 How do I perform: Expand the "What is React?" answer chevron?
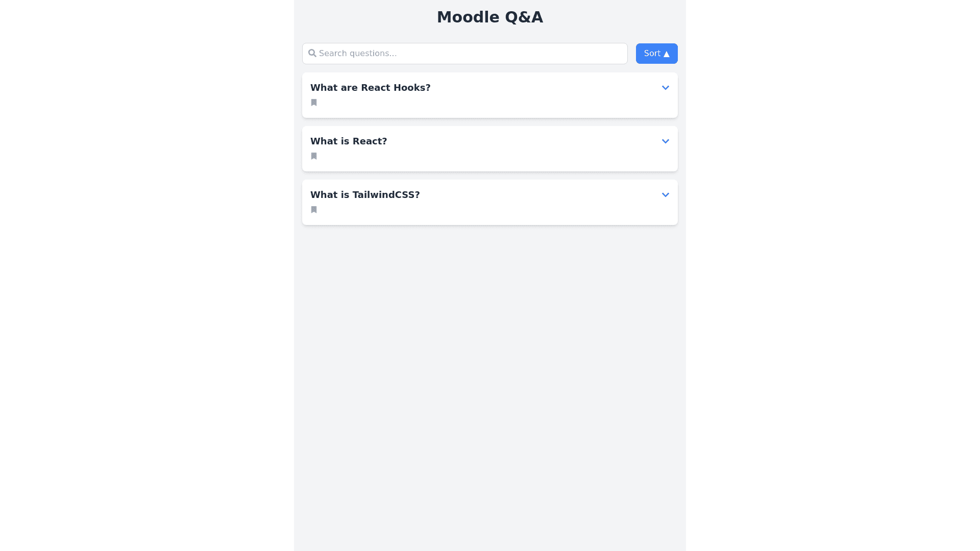(x=665, y=141)
